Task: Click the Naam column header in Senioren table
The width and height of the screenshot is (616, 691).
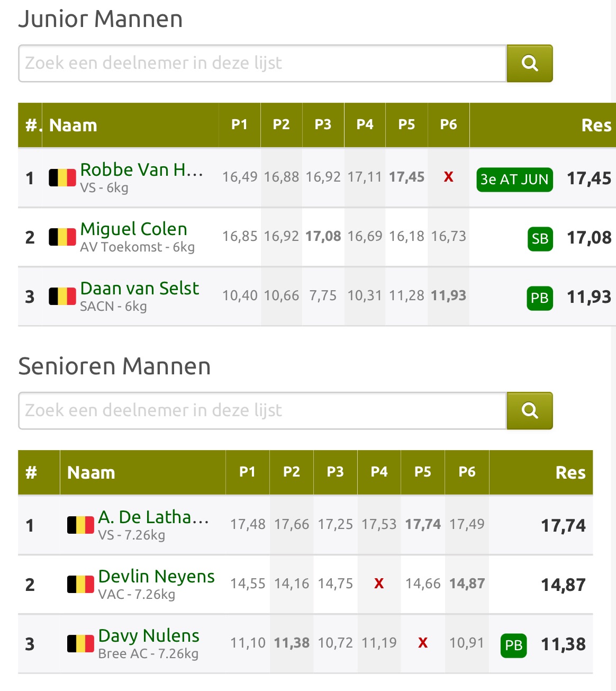Action: (91, 473)
